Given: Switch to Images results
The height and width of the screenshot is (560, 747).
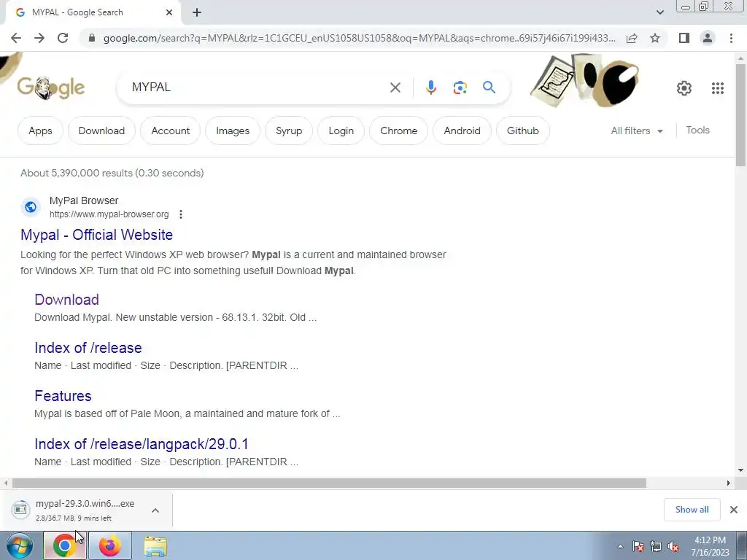Looking at the screenshot, I should 233,131.
